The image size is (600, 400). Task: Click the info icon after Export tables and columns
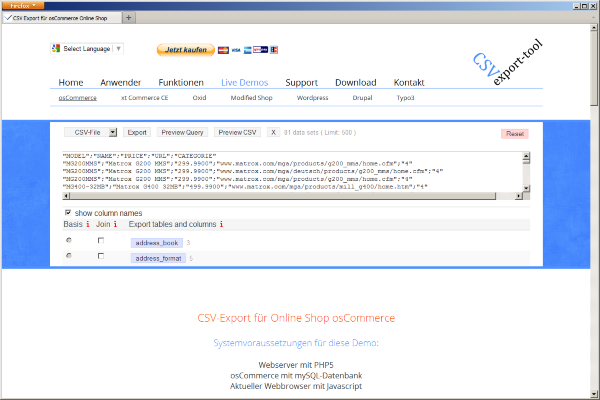coord(221,224)
